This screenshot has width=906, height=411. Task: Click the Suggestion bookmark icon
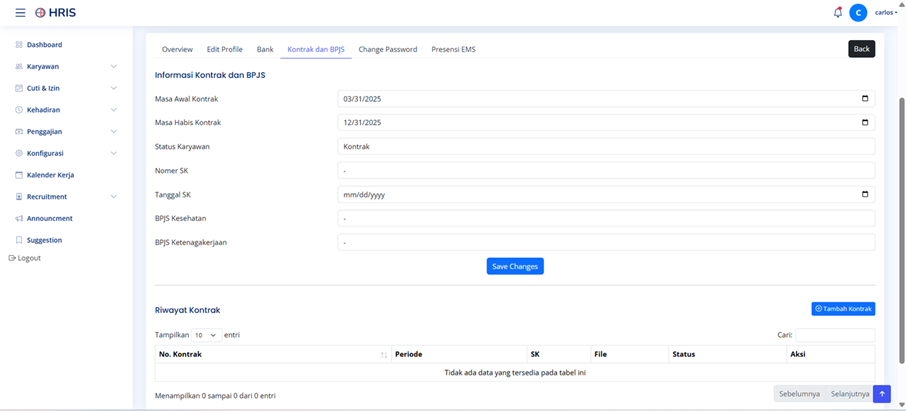pos(18,240)
